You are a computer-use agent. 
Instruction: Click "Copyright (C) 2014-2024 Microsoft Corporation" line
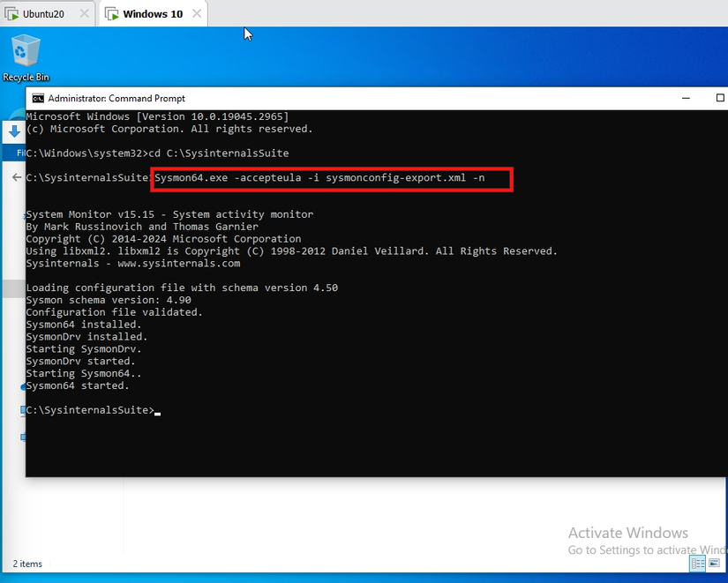[163, 239]
